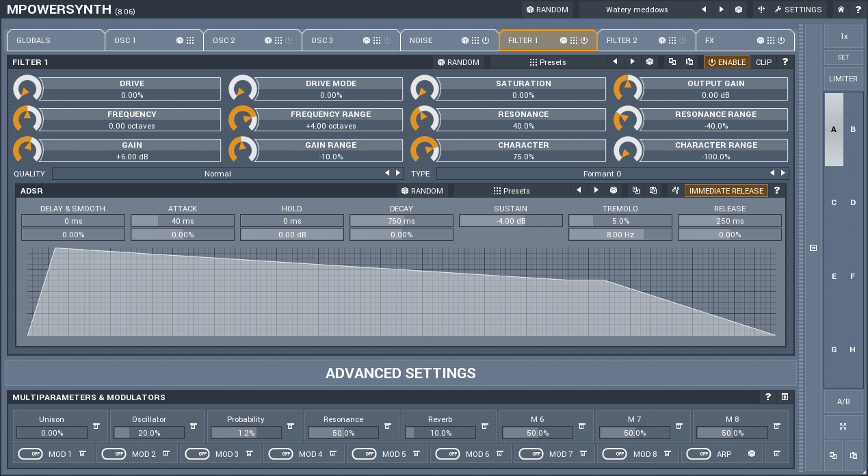Open the Formant O filter type selector
The height and width of the screenshot is (476, 868).
pyautogui.click(x=602, y=174)
